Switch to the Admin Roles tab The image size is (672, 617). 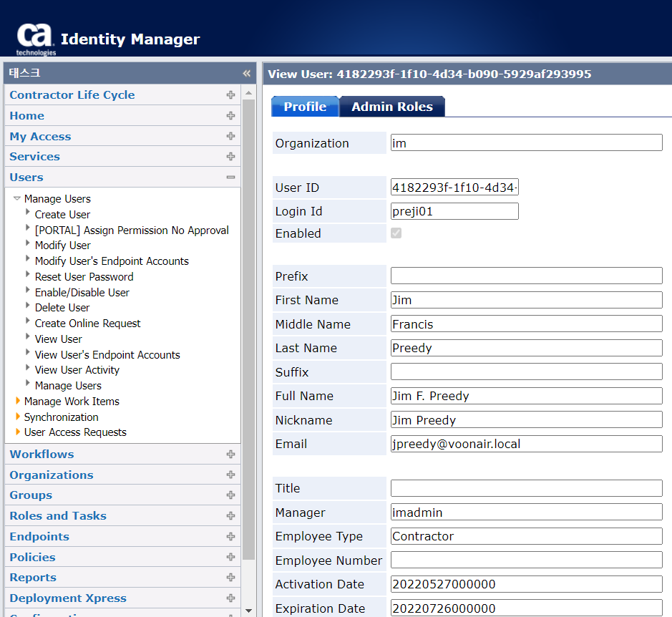[392, 107]
